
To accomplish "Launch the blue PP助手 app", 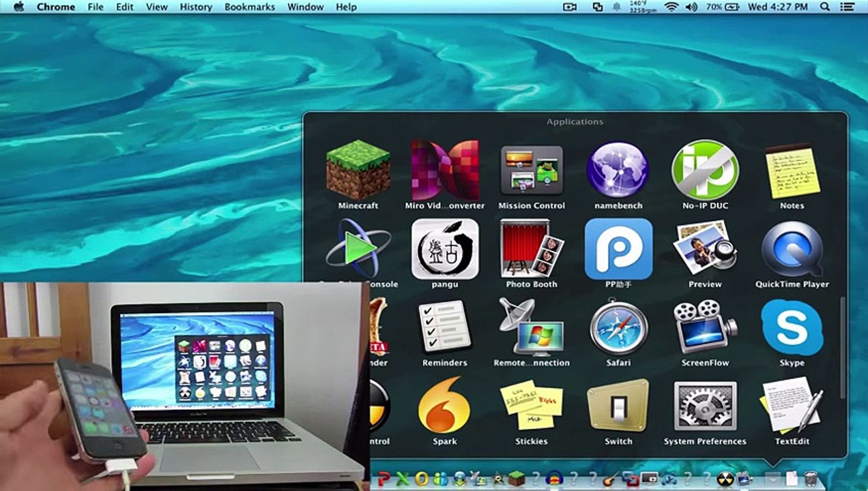I will (x=618, y=249).
